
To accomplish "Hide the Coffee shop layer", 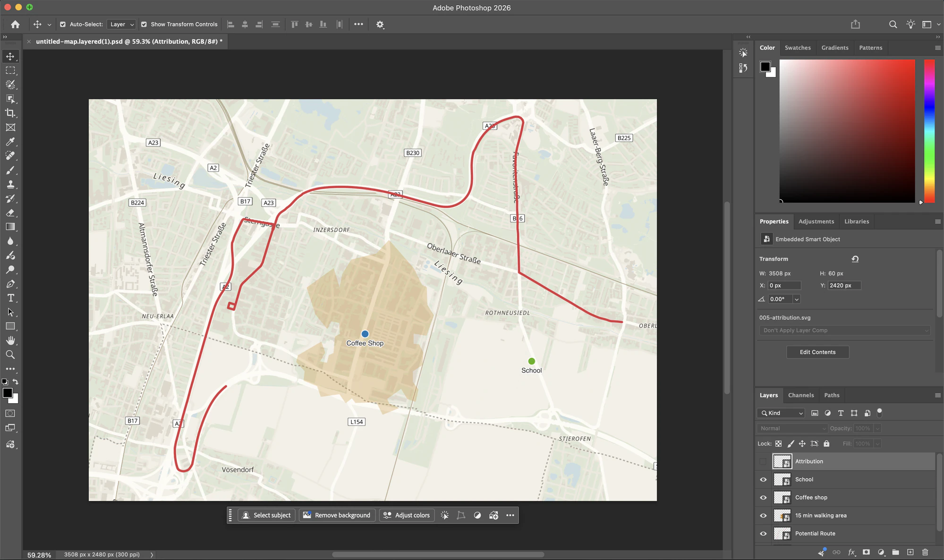I will click(x=763, y=497).
